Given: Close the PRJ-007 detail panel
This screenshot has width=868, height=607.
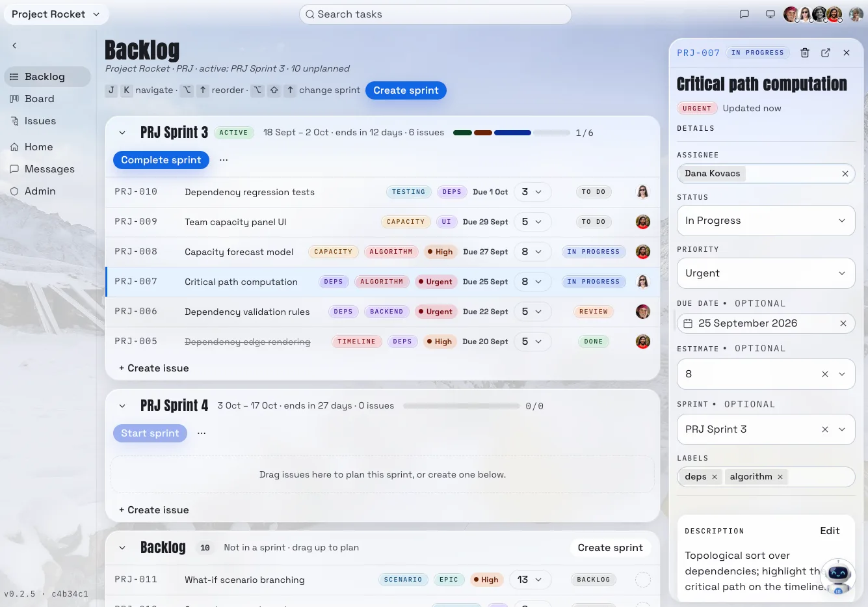Looking at the screenshot, I should (x=847, y=53).
